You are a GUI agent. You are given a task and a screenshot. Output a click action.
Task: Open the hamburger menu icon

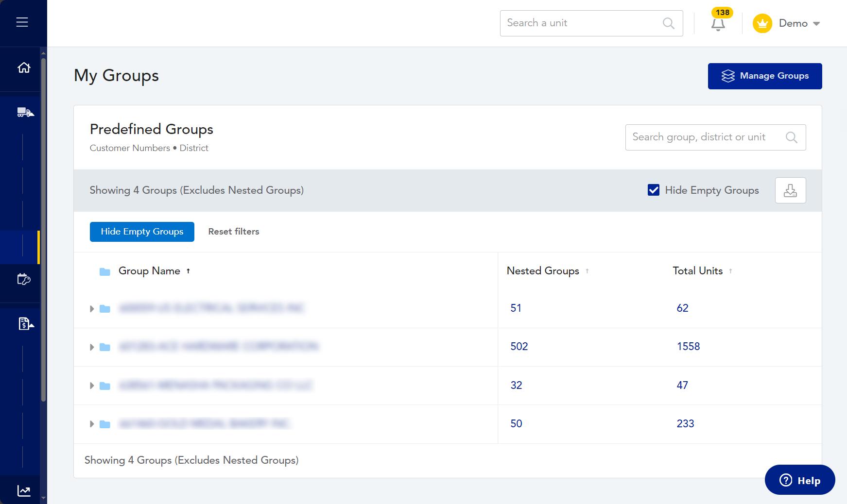tap(22, 22)
